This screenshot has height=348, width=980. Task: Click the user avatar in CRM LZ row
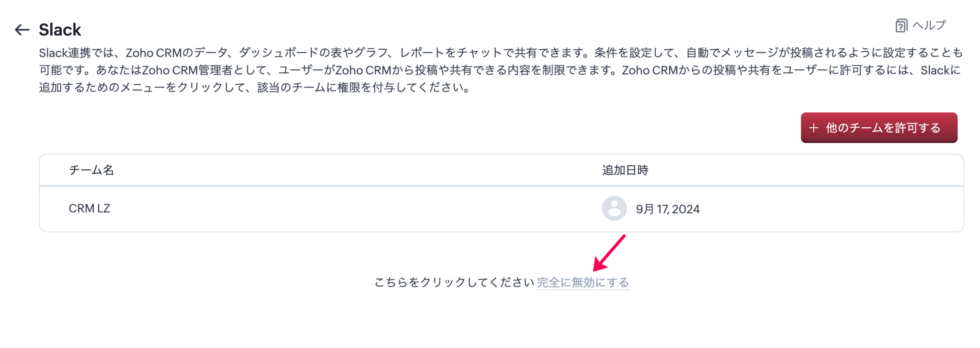click(614, 208)
